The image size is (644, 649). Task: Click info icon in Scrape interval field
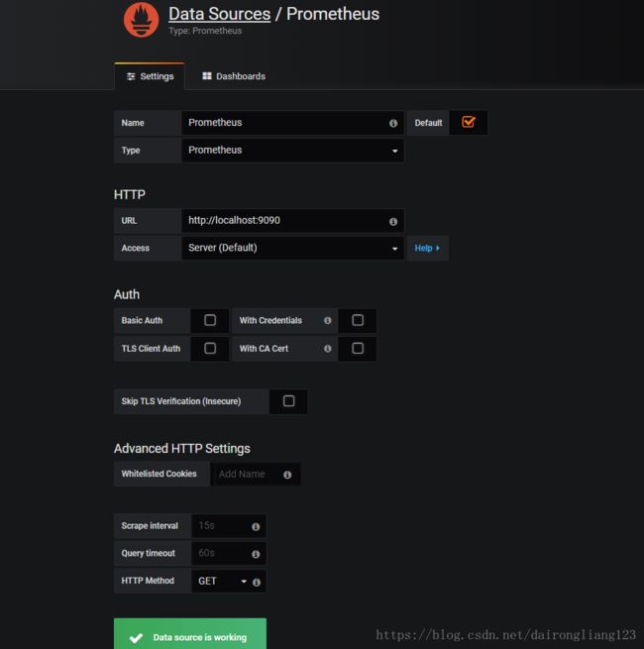tap(256, 526)
